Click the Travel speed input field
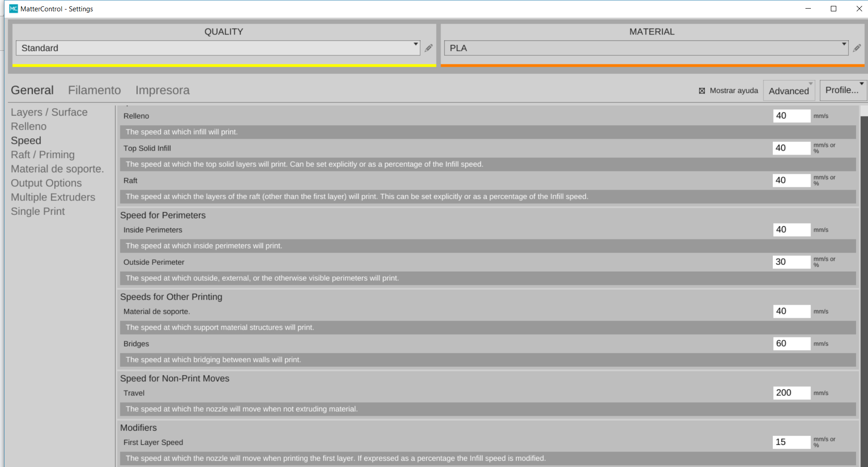868x467 pixels. click(791, 393)
